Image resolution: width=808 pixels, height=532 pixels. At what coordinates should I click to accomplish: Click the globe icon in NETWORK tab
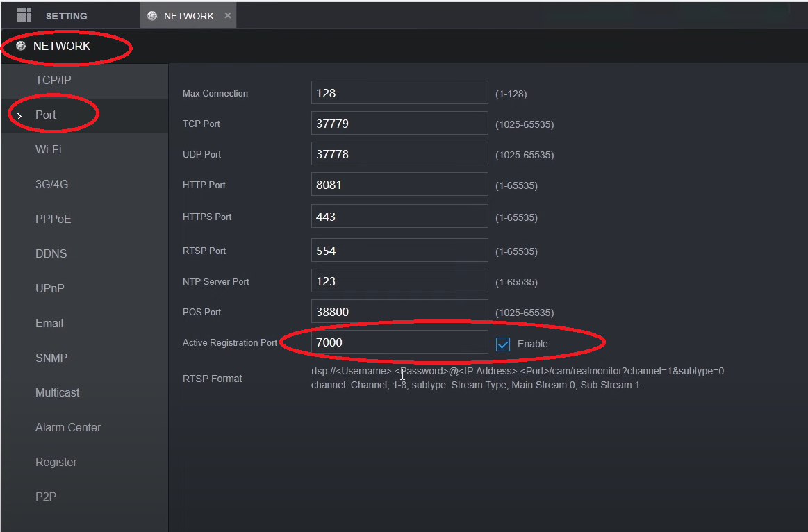click(x=152, y=15)
